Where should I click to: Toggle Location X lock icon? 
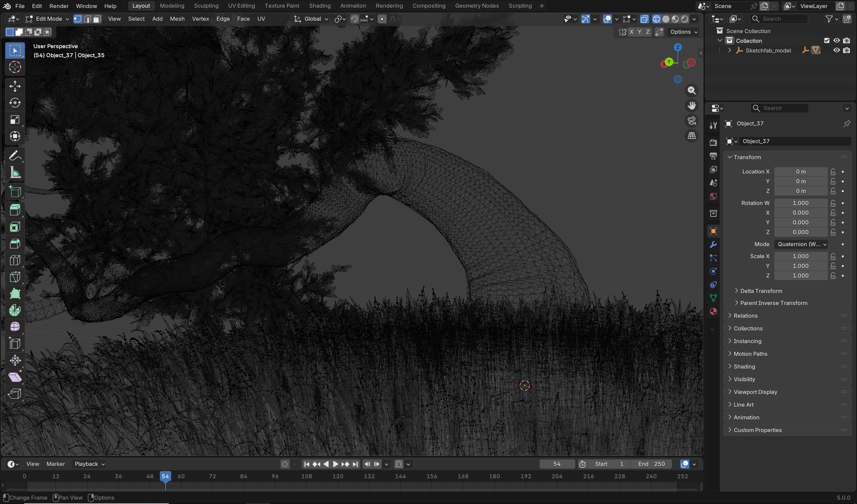(x=833, y=172)
